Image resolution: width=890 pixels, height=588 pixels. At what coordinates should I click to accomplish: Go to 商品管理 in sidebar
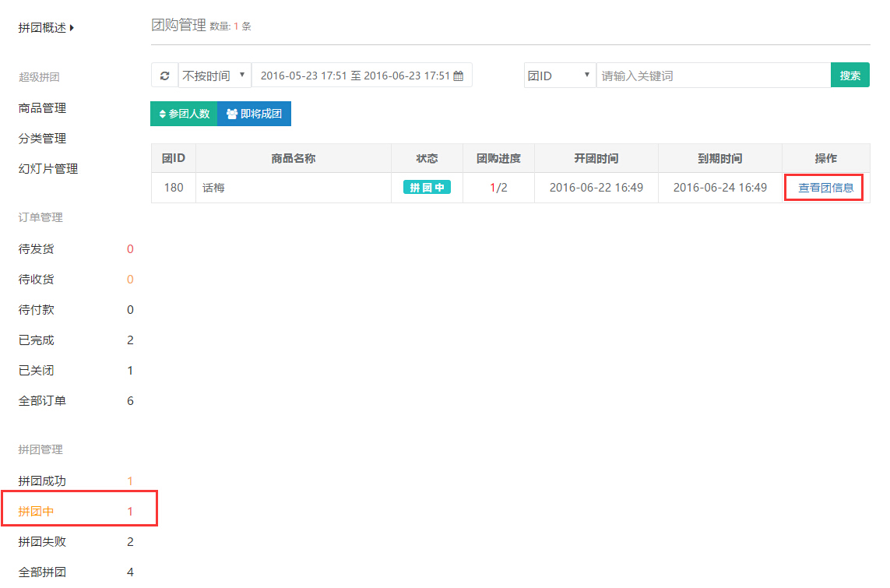[x=42, y=108]
